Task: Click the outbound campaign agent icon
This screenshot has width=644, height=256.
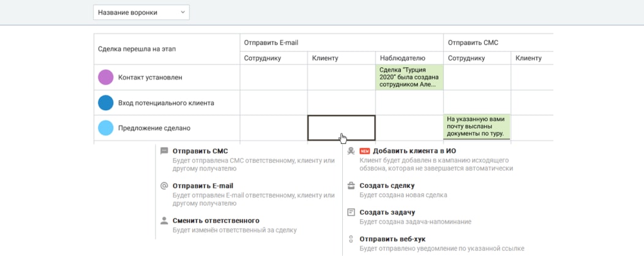Action: pyautogui.click(x=351, y=151)
